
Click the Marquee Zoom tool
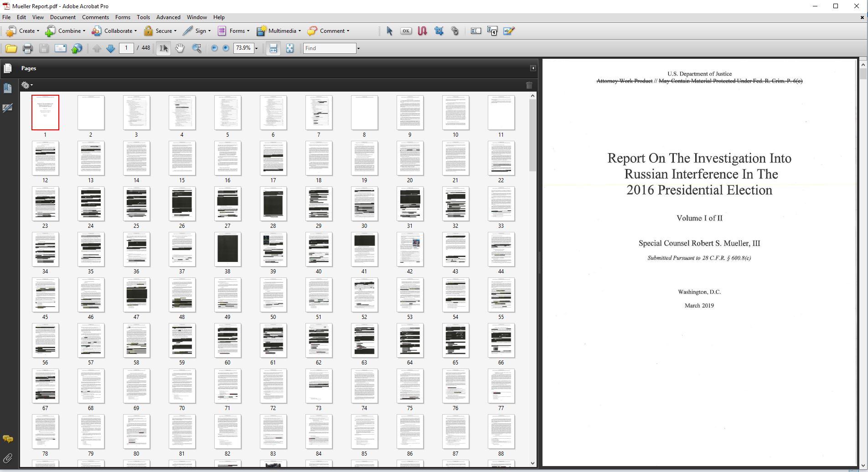(x=196, y=48)
